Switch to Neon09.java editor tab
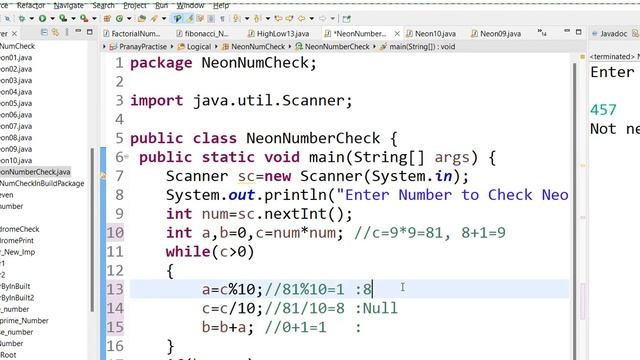Viewport: 640px width, 360px height. coord(496,33)
